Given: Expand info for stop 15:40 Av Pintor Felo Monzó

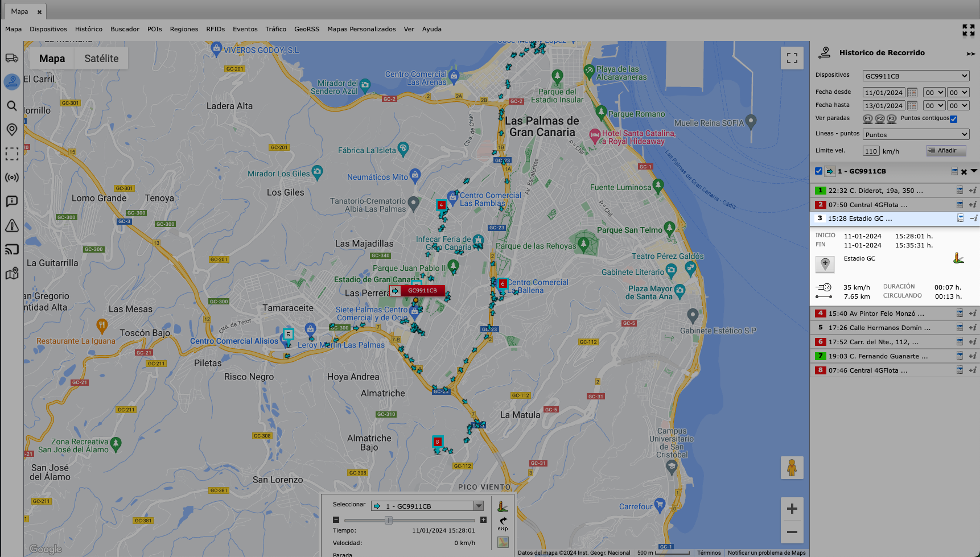Looking at the screenshot, I should coord(973,313).
